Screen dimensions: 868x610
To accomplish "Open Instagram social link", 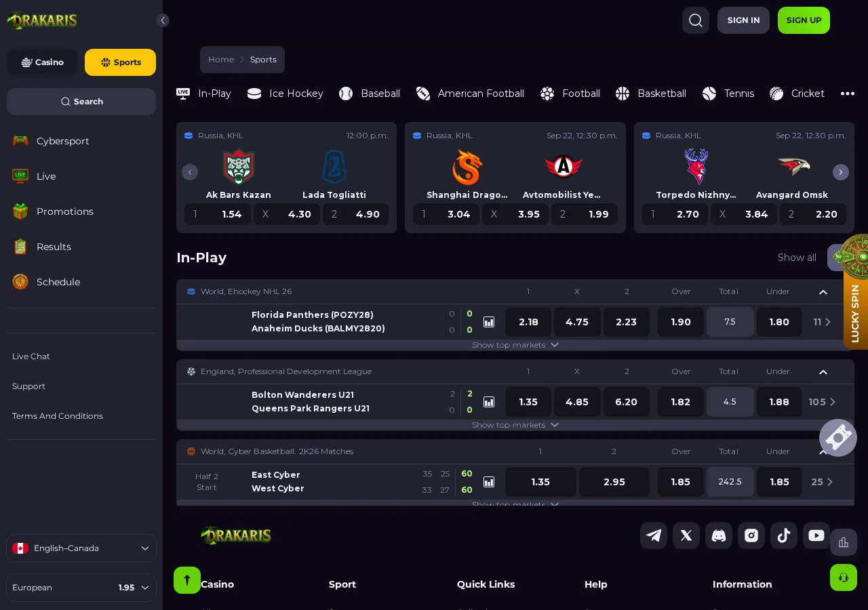I will coord(751,535).
